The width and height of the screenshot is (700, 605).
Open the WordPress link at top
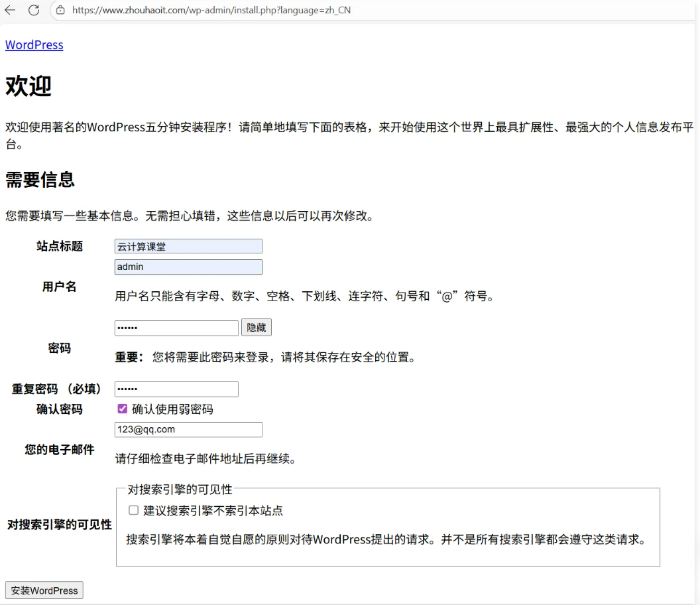(x=34, y=45)
